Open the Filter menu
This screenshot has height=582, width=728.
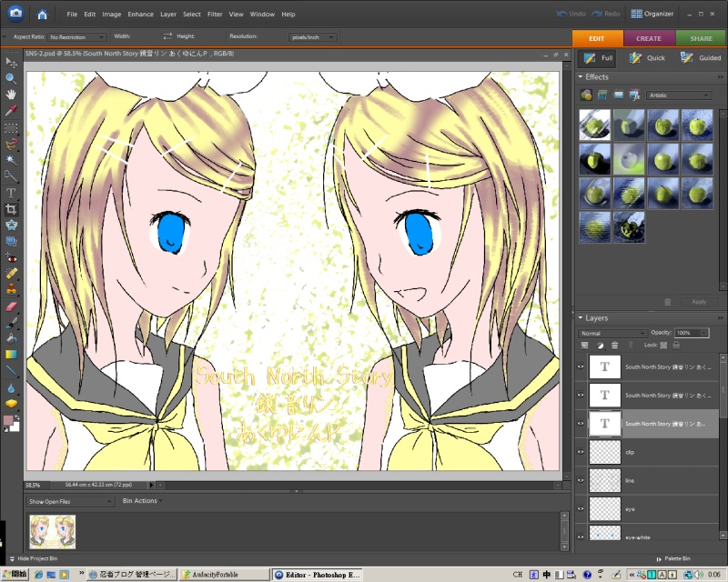click(215, 15)
